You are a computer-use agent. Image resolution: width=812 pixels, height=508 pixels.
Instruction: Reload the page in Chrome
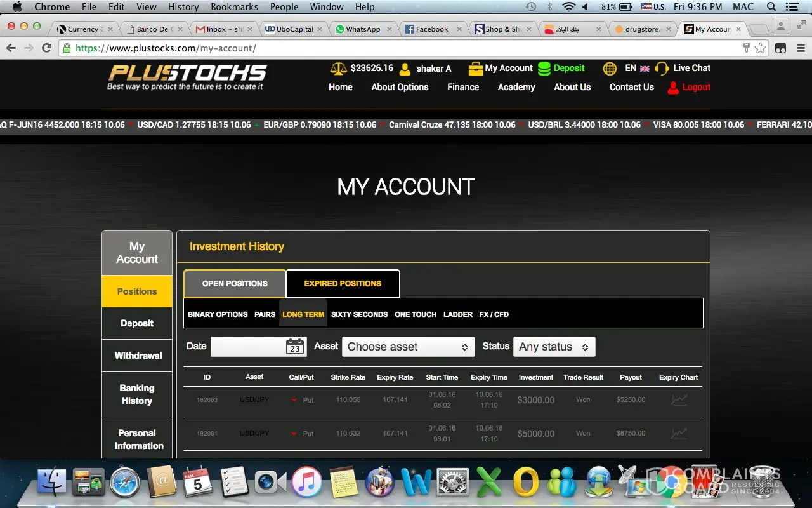[46, 48]
